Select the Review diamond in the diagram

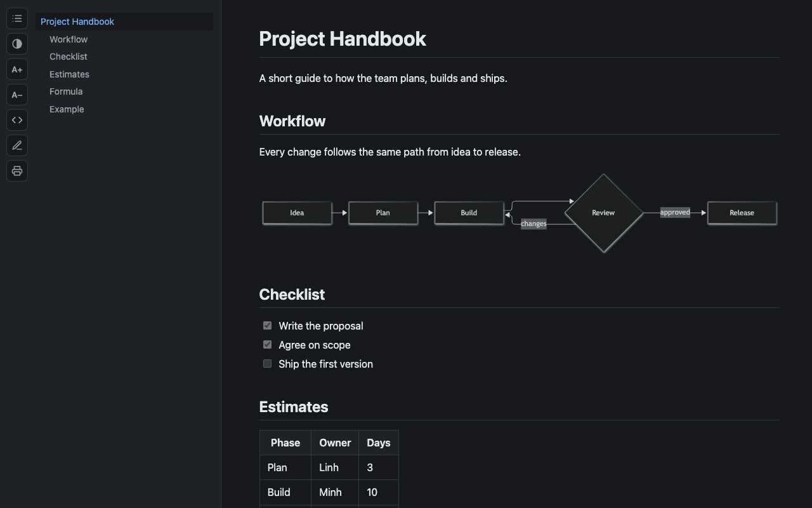point(603,213)
